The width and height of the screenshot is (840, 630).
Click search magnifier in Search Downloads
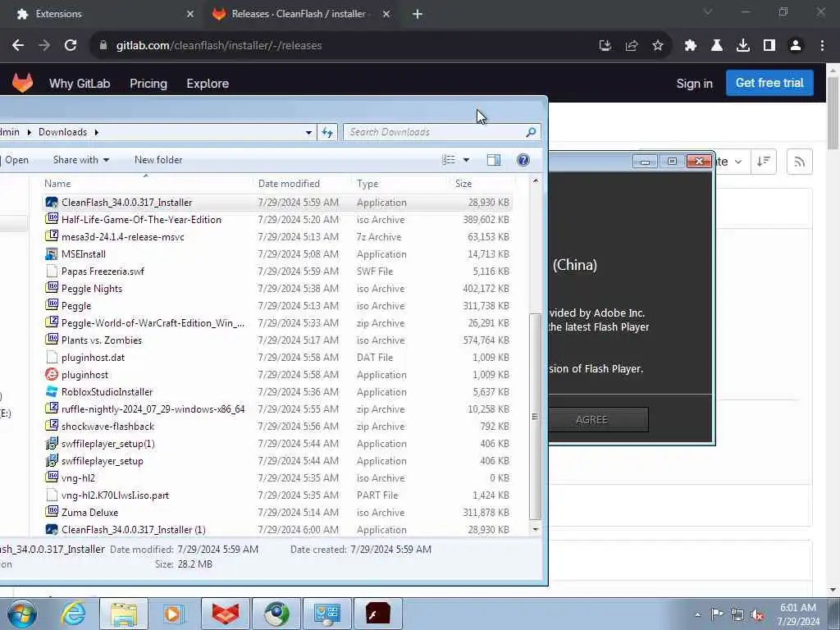(x=531, y=132)
